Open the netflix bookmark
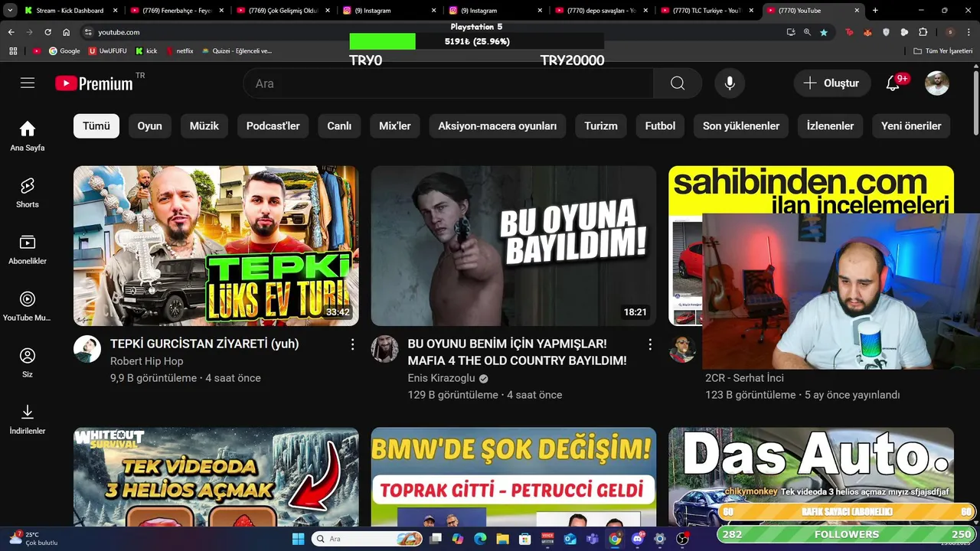Image resolution: width=980 pixels, height=551 pixels. click(x=180, y=51)
